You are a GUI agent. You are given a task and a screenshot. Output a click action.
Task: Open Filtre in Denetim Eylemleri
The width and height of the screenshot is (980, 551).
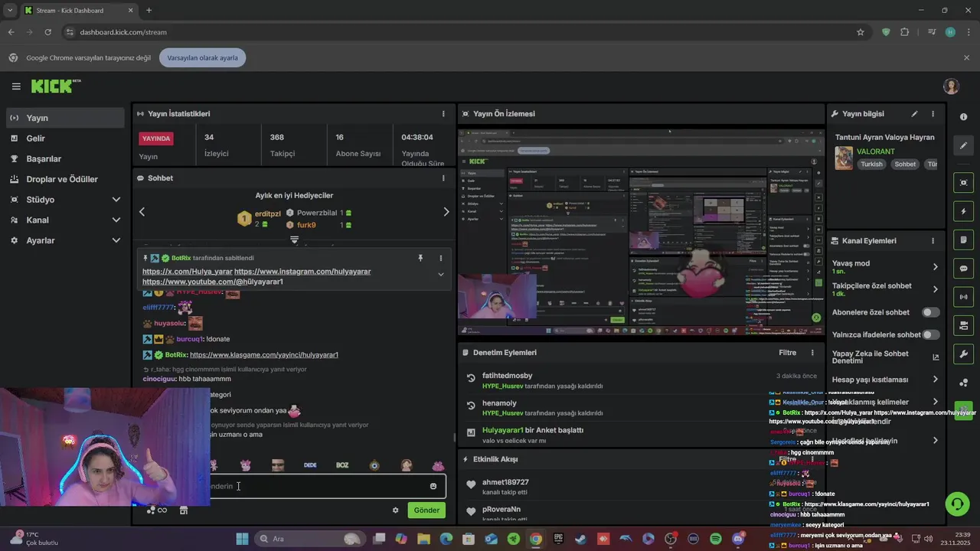tap(788, 353)
